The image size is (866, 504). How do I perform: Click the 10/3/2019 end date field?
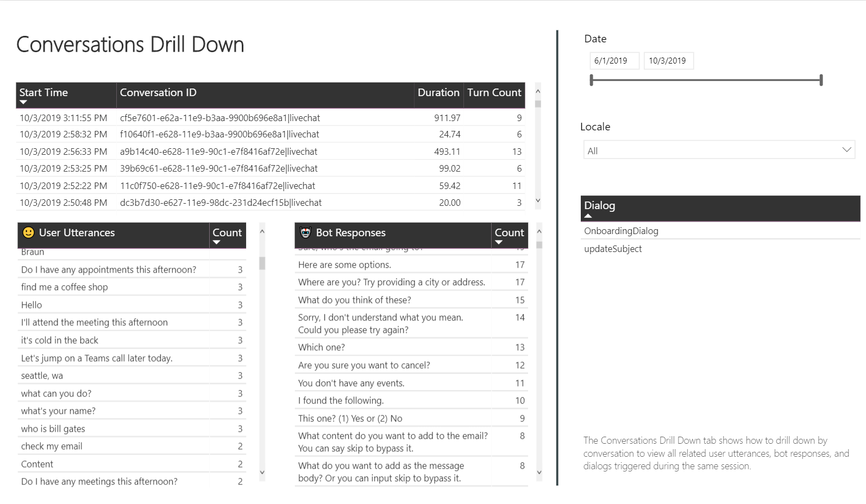[x=669, y=61]
